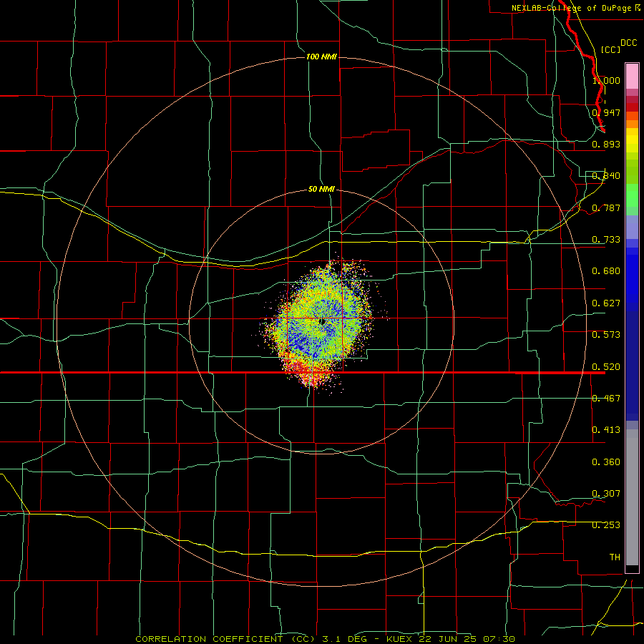Image resolution: width=644 pixels, height=644 pixels.
Task: Click the pink top segment of the color bar
Action: pyautogui.click(x=632, y=77)
